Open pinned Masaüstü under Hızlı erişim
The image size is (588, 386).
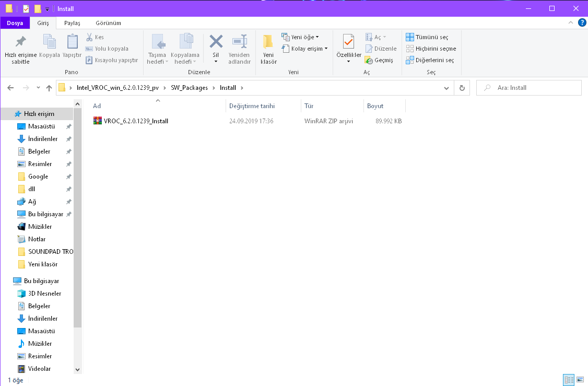(x=41, y=126)
